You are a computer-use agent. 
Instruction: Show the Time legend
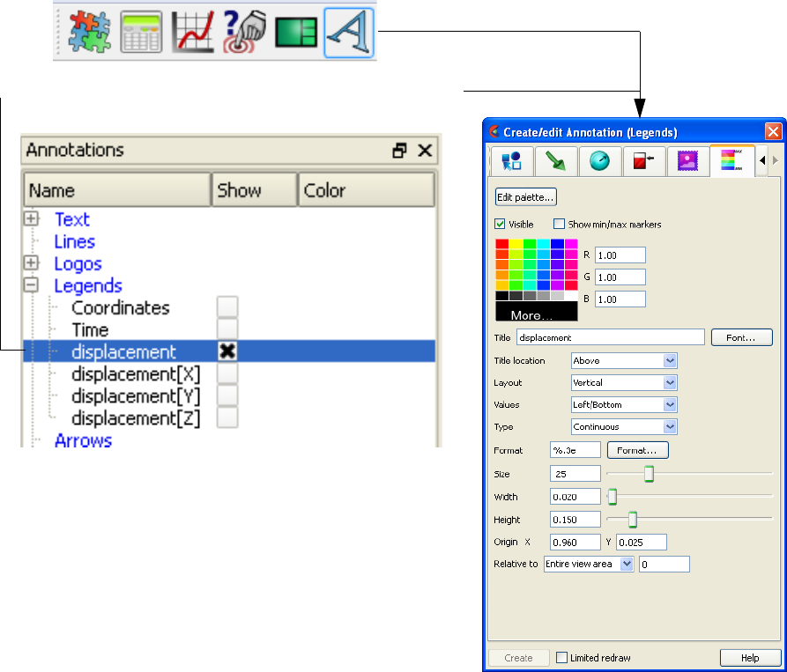pos(227,329)
